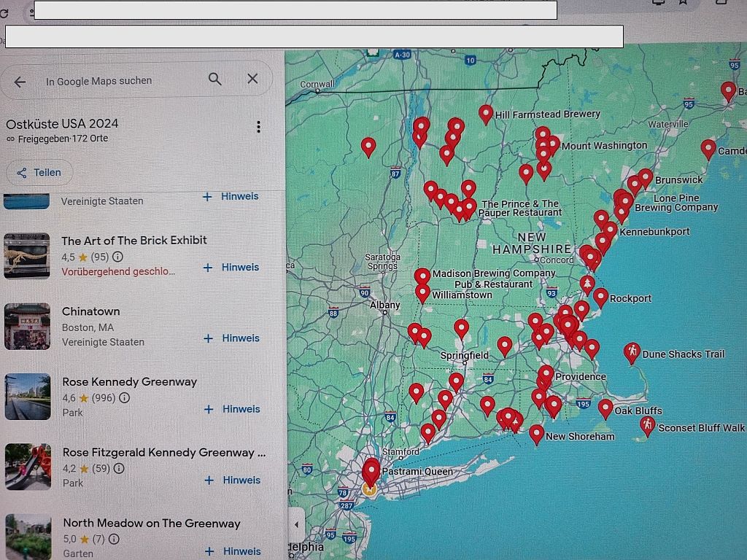Open North Meadow on The Greenway entry
This screenshot has height=560, width=747.
click(x=151, y=524)
